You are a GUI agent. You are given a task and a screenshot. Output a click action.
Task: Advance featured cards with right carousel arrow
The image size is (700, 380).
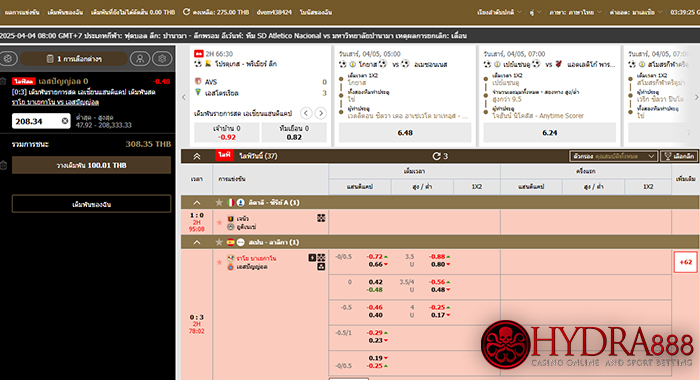click(x=696, y=97)
